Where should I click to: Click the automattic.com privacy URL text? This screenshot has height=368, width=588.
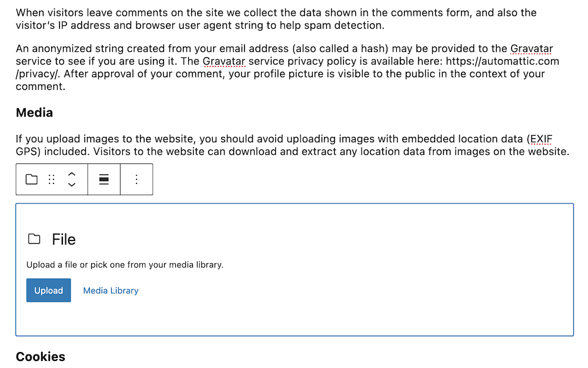tap(502, 61)
